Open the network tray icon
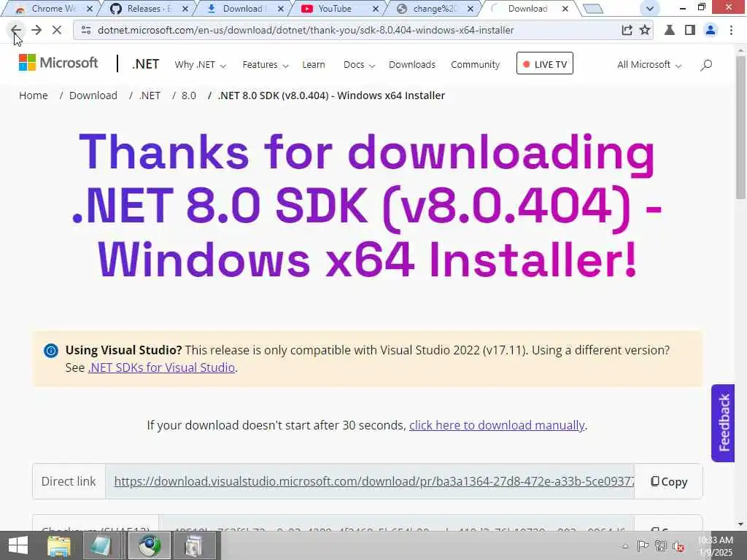The image size is (747, 560). pos(660,546)
